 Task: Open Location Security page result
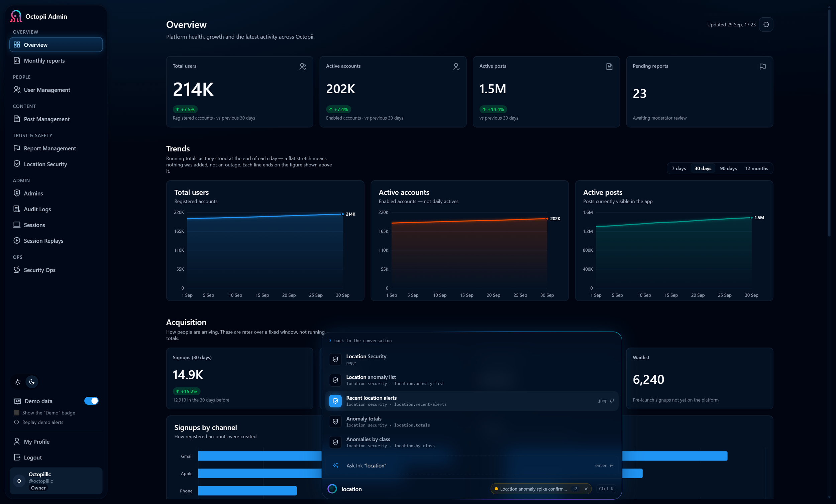(x=472, y=359)
